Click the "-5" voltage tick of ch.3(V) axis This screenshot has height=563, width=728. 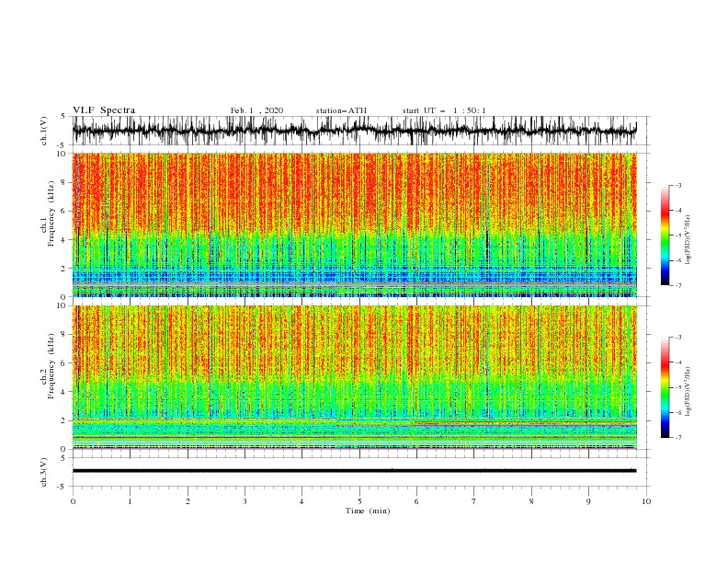(x=63, y=487)
